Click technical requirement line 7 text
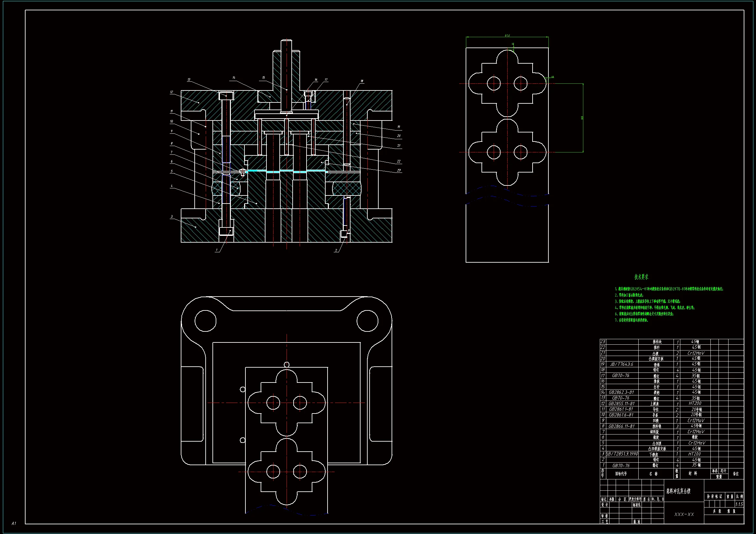This screenshot has height=534, width=756. coord(632,320)
